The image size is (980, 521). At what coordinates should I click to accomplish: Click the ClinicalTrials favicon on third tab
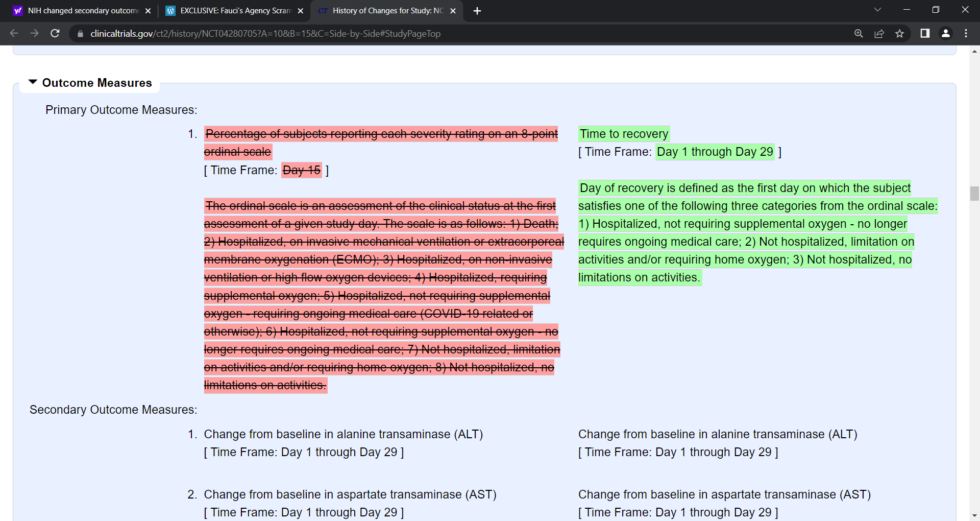click(x=323, y=11)
